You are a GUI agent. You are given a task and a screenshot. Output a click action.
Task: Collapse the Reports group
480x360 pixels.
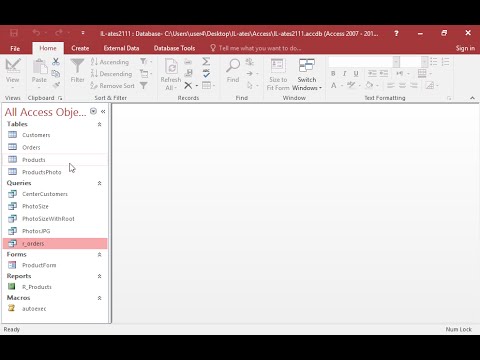tap(99, 276)
